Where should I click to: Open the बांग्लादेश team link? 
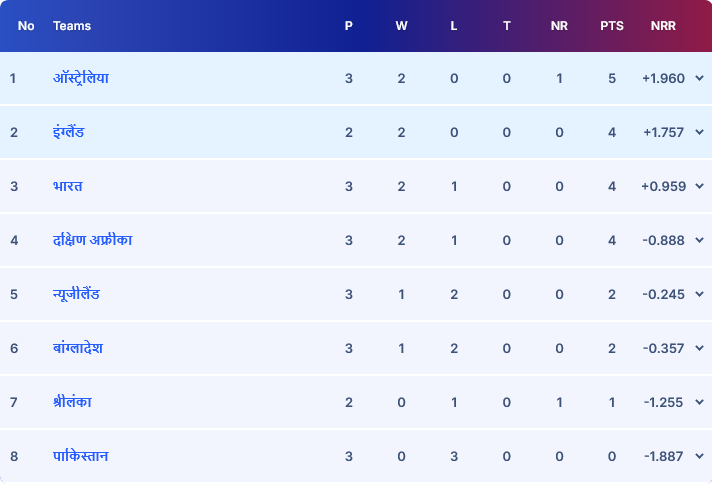[x=78, y=348]
